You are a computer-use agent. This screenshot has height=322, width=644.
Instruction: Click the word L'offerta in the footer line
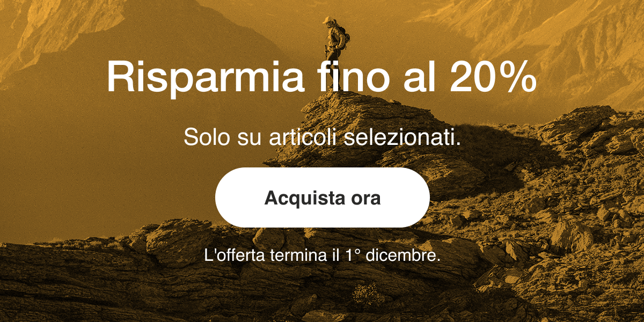235,255
